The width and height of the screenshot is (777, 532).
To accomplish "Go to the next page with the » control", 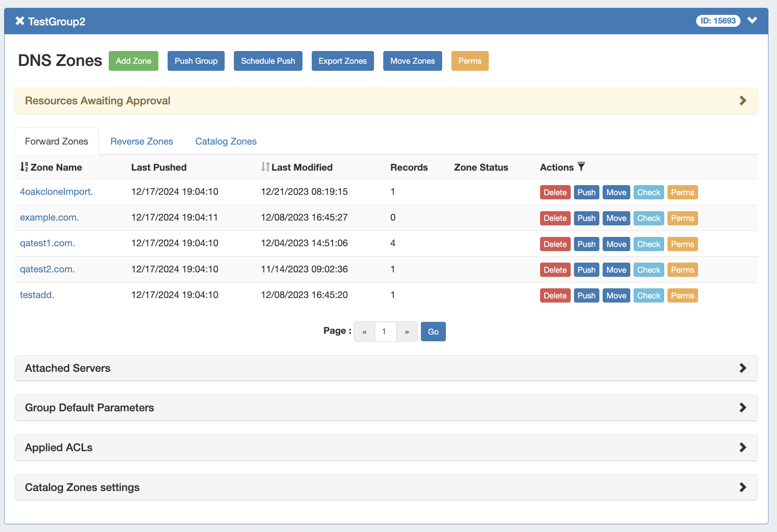I will (x=407, y=331).
